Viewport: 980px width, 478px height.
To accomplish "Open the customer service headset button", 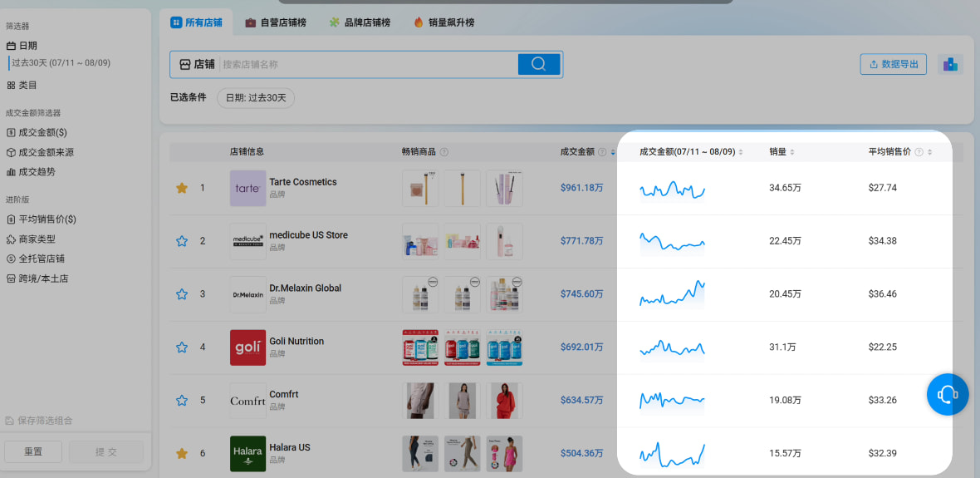I will click(948, 394).
